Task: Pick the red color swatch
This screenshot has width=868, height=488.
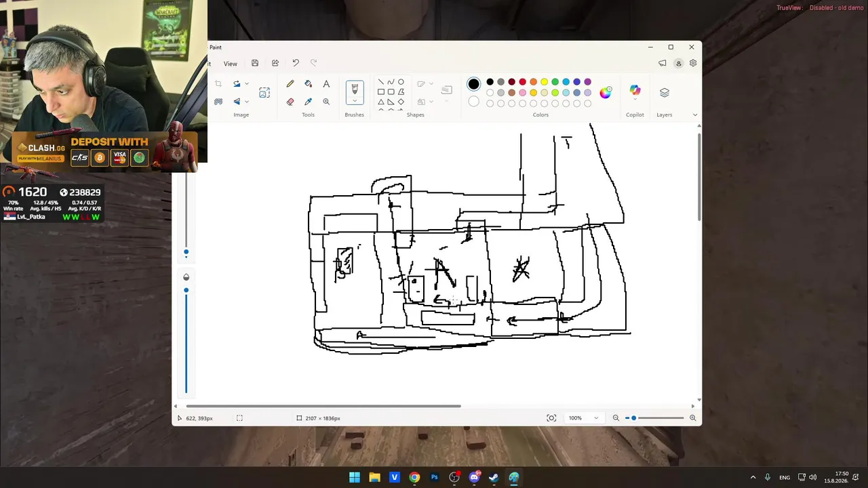Action: (x=523, y=82)
